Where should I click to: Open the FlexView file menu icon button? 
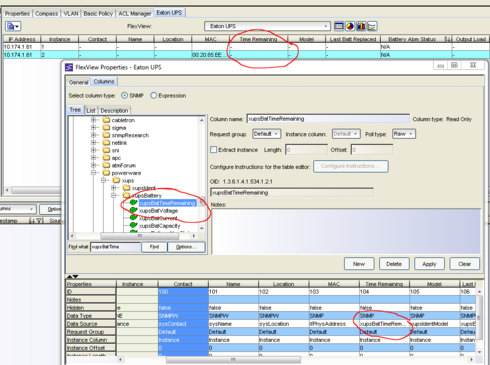pos(13,26)
